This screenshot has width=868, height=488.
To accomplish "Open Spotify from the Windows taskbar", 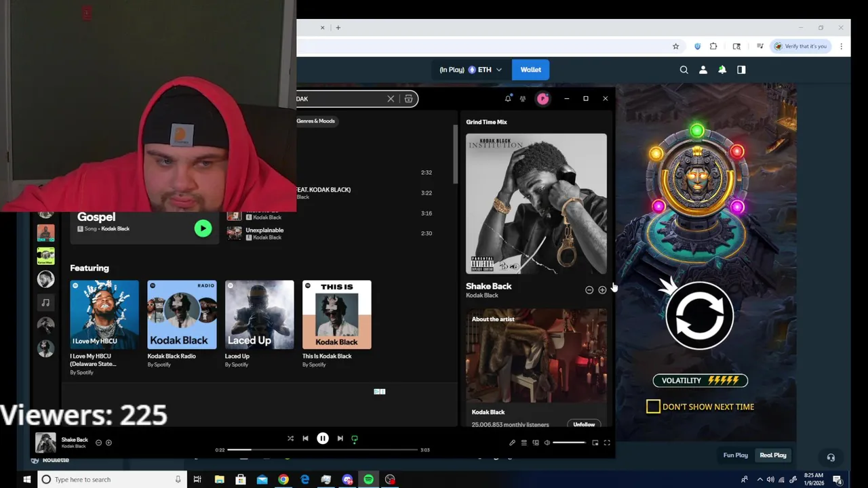I will tap(368, 479).
